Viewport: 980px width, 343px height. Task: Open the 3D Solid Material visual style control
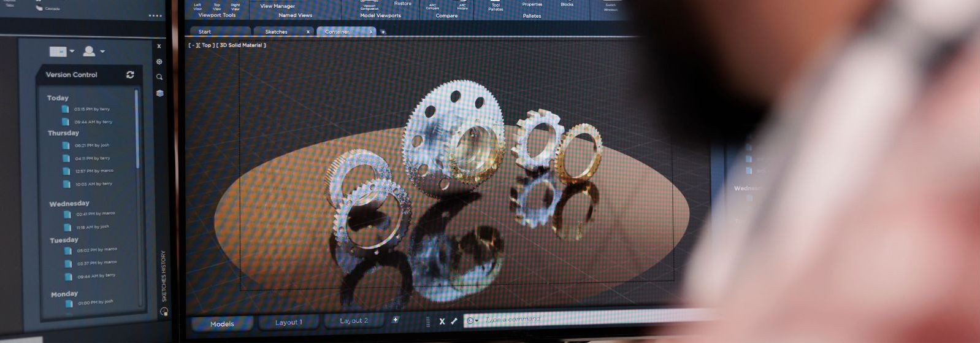242,45
